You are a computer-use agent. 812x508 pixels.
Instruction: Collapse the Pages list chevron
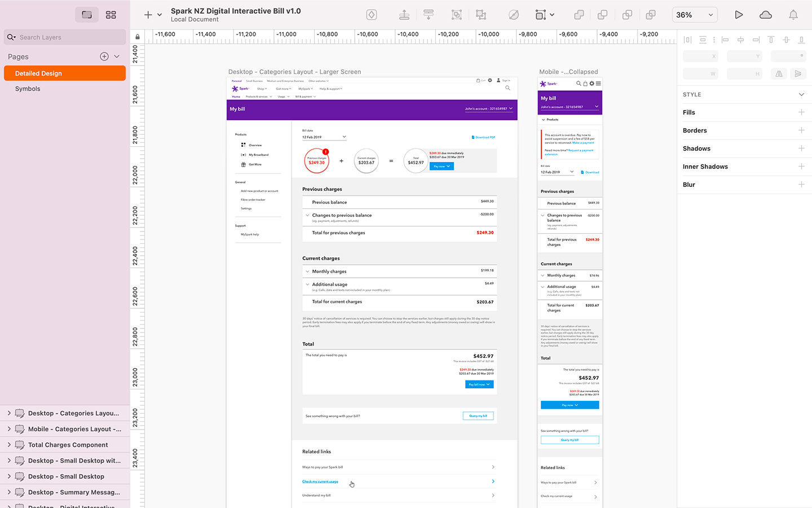[117, 56]
